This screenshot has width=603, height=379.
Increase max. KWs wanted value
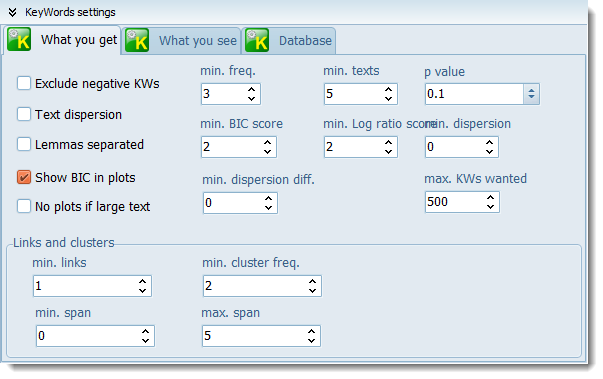tap(490, 198)
